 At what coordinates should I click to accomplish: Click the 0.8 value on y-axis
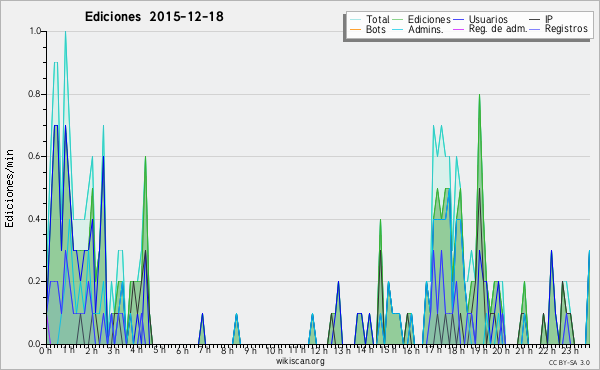point(35,94)
